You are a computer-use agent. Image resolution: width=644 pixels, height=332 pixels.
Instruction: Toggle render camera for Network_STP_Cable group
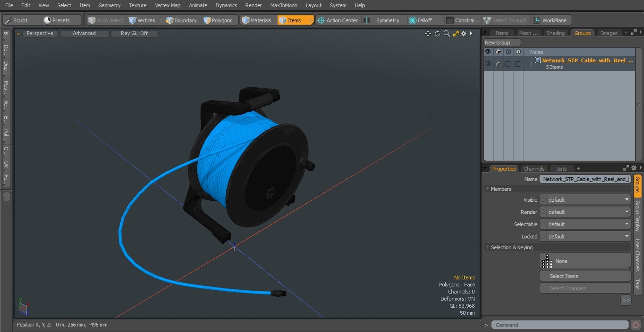(498, 64)
